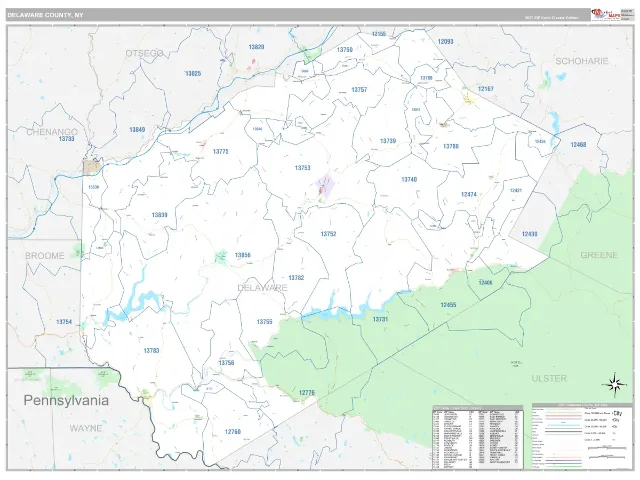Select the 'DELAWARE COUNTY, NY' map title
Viewport: 640px width, 480px height.
pos(45,15)
